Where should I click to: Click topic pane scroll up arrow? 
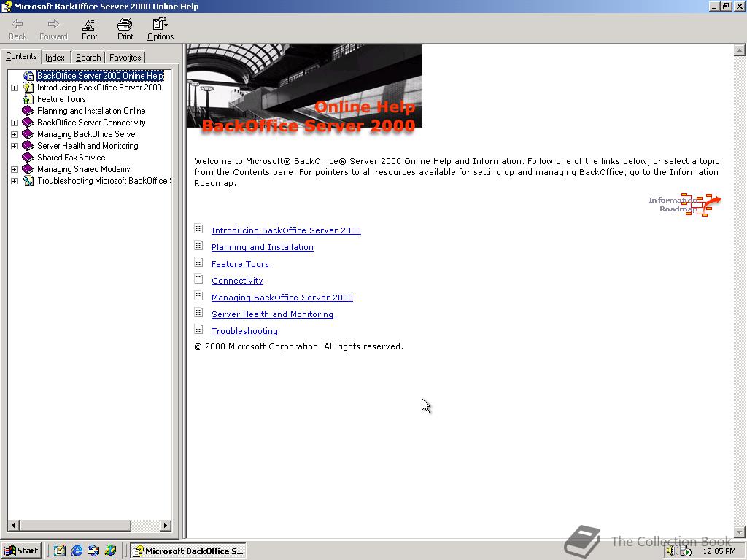click(x=740, y=50)
